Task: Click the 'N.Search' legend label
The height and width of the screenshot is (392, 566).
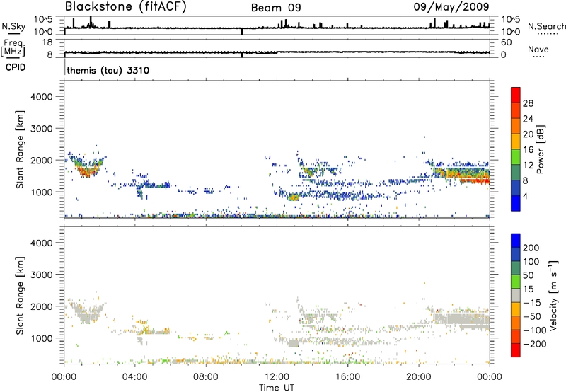Action: click(x=546, y=26)
